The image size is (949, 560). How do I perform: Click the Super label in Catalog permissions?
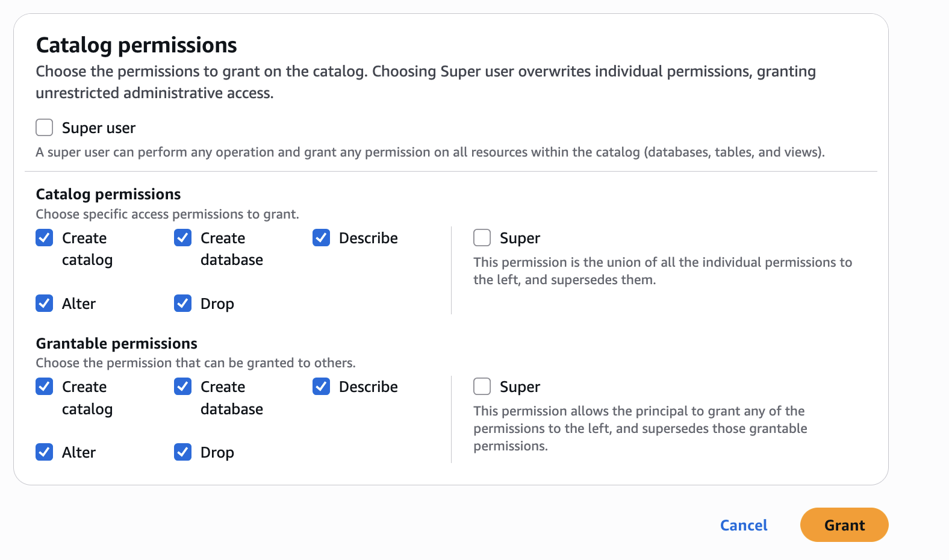520,238
